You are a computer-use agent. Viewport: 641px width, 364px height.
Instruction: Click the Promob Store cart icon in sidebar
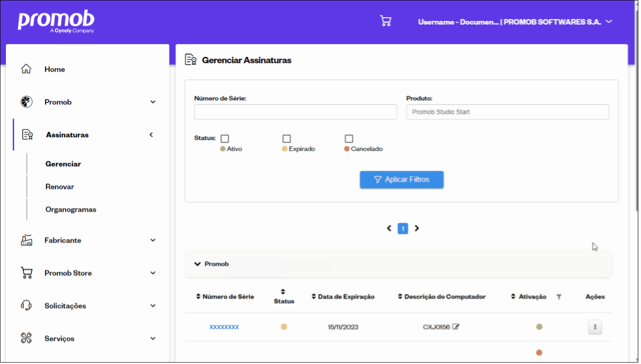point(27,273)
